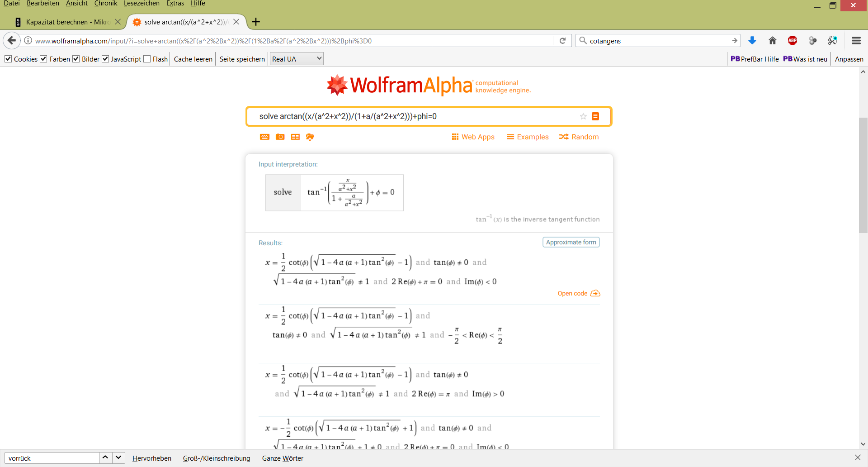Click the search bar go arrow
The width and height of the screenshot is (868, 467).
735,41
